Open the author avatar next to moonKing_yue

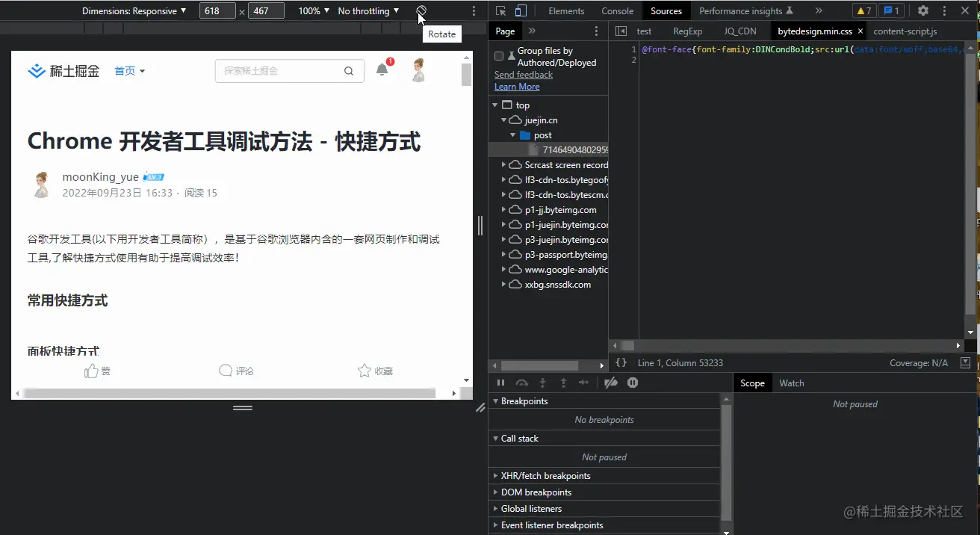[41, 185]
